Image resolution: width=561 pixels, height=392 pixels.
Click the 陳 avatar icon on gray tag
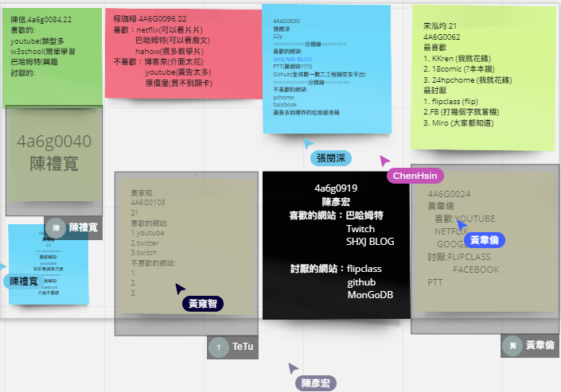pyautogui.click(x=56, y=227)
